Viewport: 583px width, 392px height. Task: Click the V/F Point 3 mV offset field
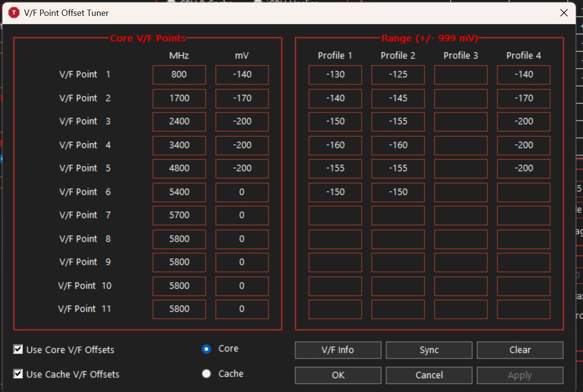[x=242, y=121]
